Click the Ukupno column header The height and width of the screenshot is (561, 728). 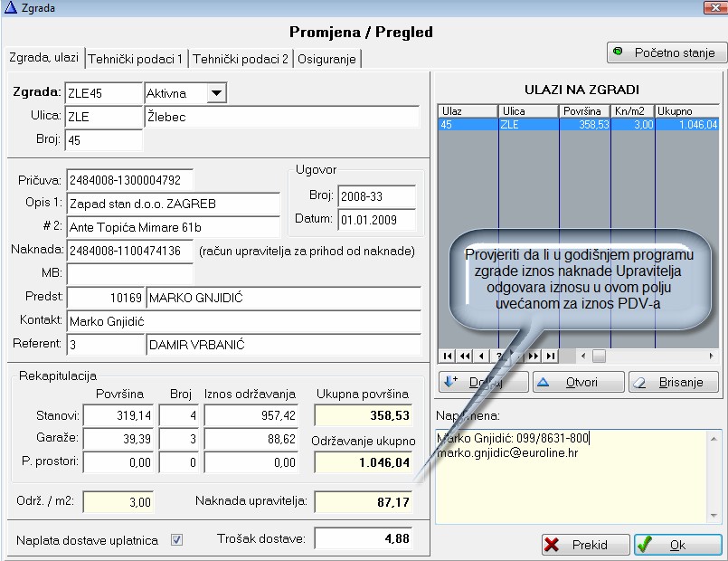coord(686,111)
